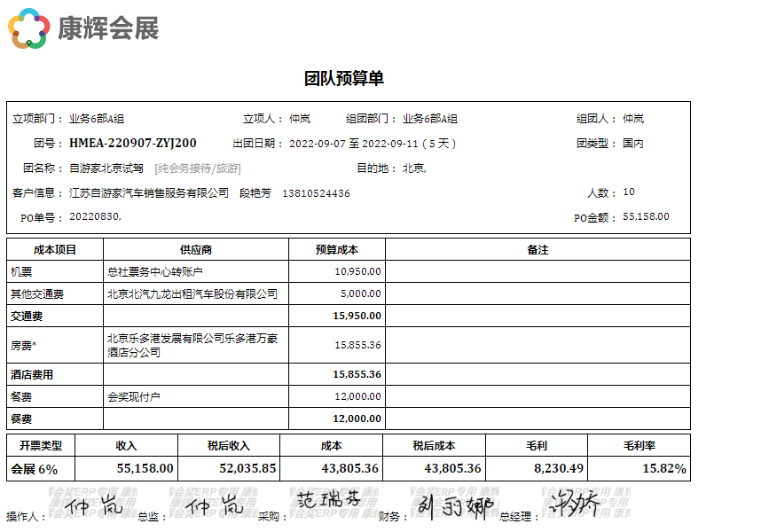
Task: Click the contact phone number 13810524436
Action: (x=316, y=193)
